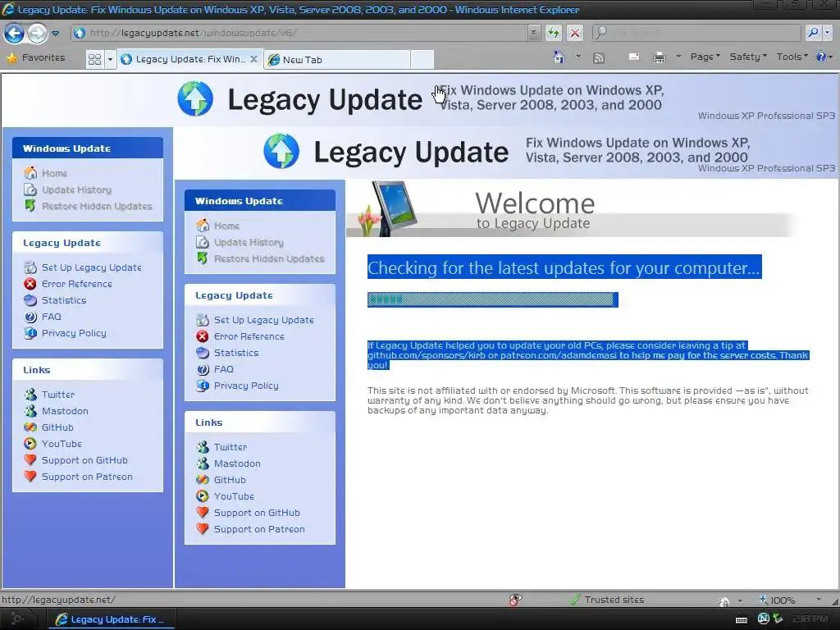Screen dimensions: 840x630
Task: Expand the Quick Tabs tab list dropdown
Action: pos(110,59)
